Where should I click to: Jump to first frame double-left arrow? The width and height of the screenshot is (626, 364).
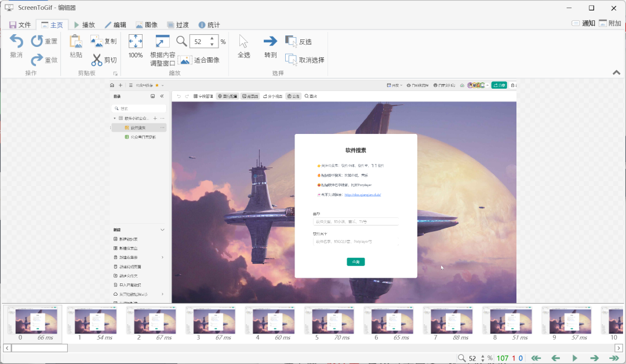(x=536, y=358)
